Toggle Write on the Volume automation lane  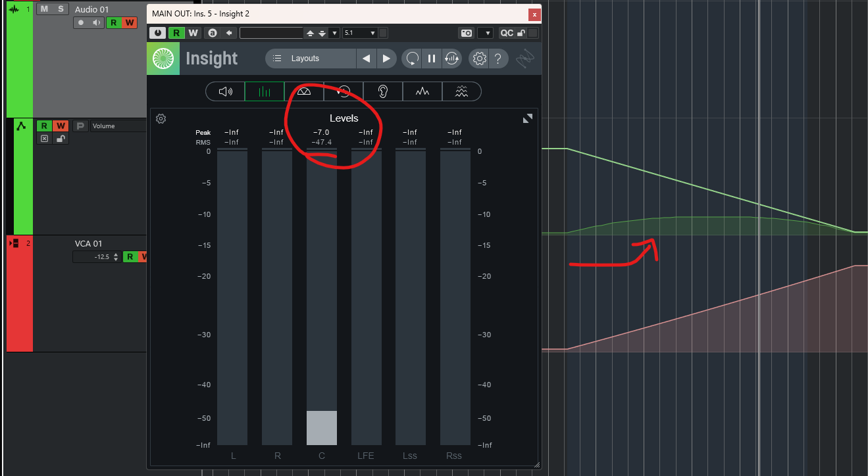coord(61,126)
